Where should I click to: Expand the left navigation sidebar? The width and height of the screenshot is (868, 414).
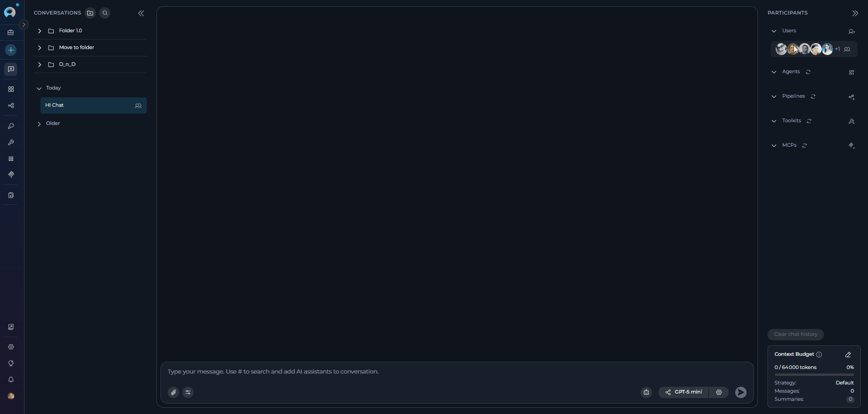24,25
